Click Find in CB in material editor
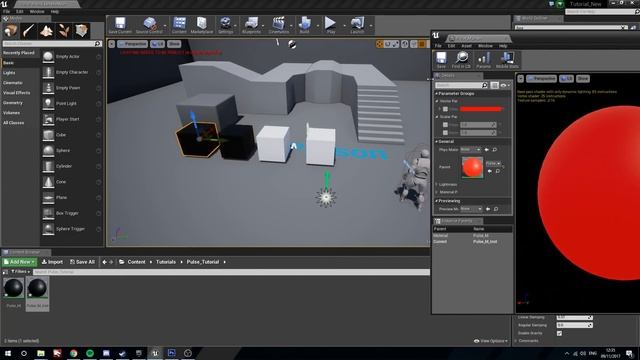The width and height of the screenshot is (640, 360). (461, 60)
